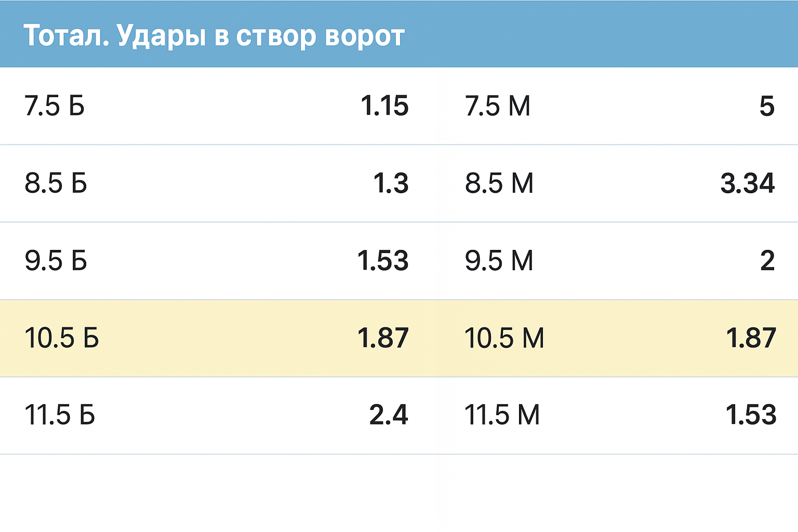Click the '9.5 М' outcome label
The height and width of the screenshot is (532, 798).
[x=499, y=260]
